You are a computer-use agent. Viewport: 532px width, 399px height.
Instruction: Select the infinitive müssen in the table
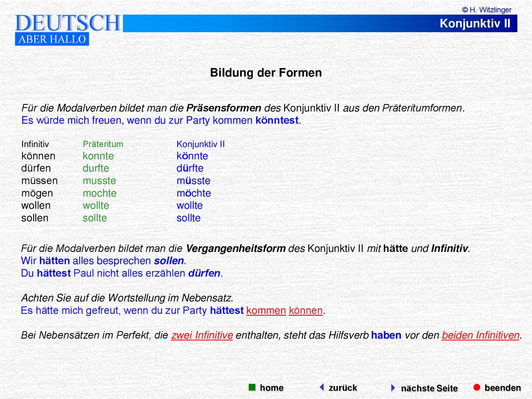[x=39, y=181]
